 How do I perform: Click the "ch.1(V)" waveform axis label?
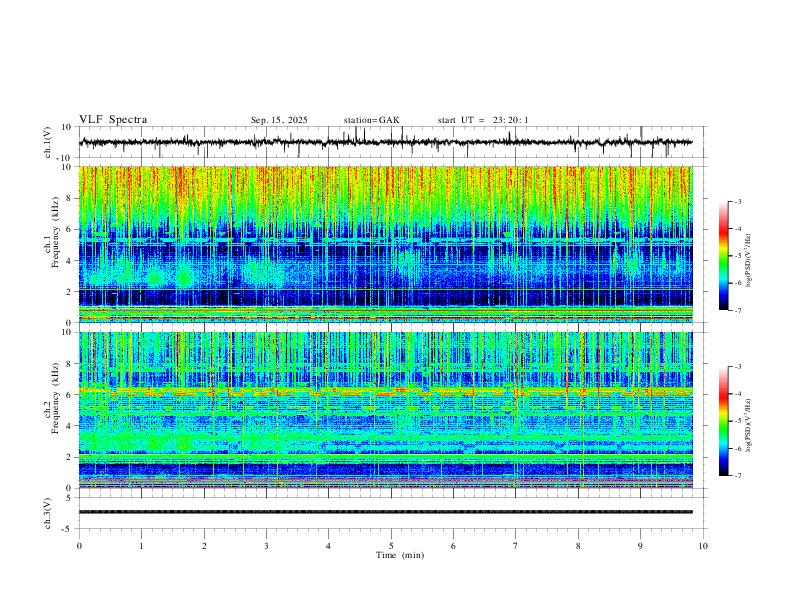(48, 142)
